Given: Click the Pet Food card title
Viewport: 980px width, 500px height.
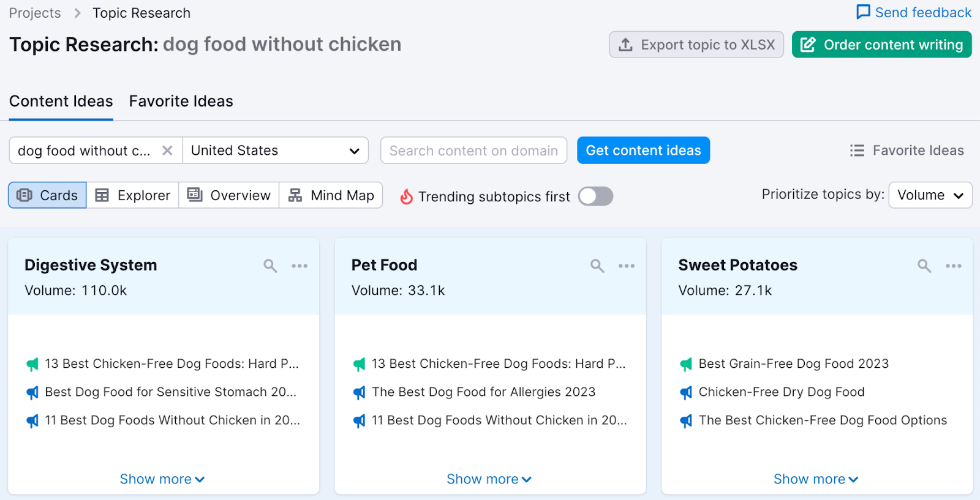Looking at the screenshot, I should [x=384, y=265].
